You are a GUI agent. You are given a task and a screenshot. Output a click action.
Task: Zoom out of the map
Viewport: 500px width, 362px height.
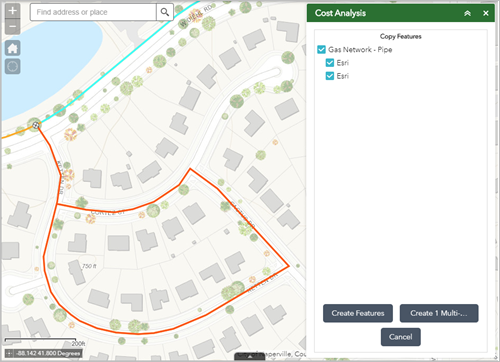[x=13, y=27]
